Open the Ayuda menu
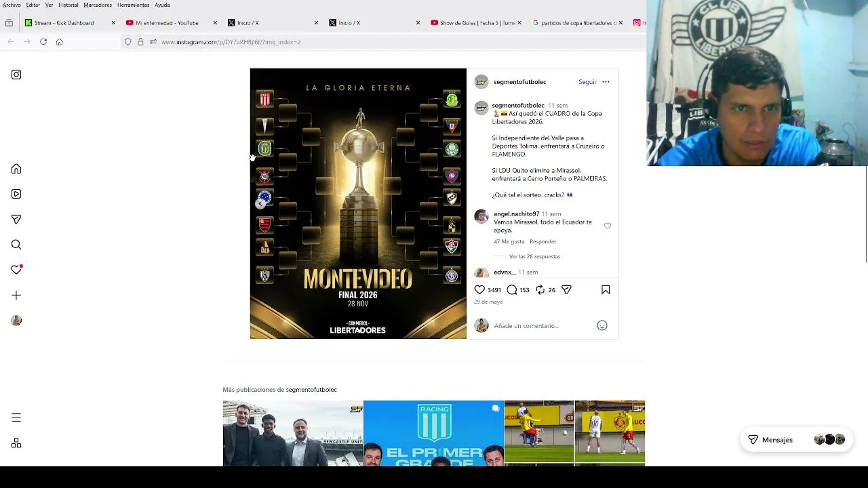This screenshot has height=488, width=868. click(162, 5)
